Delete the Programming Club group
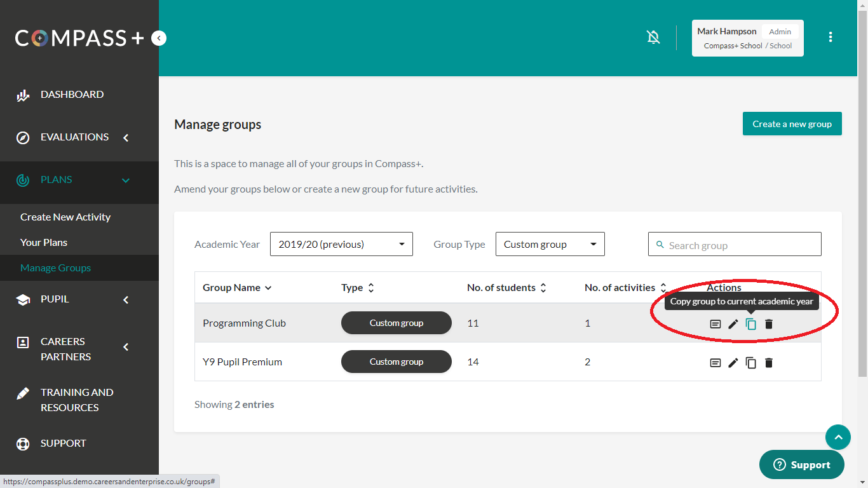868x488 pixels. pyautogui.click(x=769, y=324)
